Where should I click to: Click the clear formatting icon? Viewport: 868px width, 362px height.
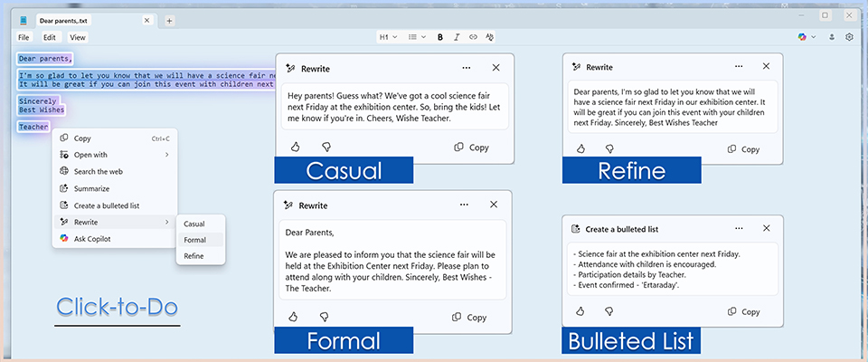pos(489,37)
